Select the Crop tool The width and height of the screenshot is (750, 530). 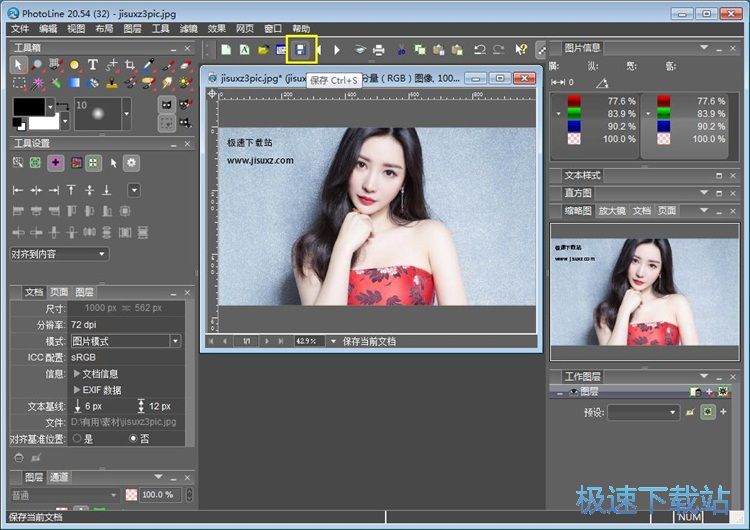[129, 65]
